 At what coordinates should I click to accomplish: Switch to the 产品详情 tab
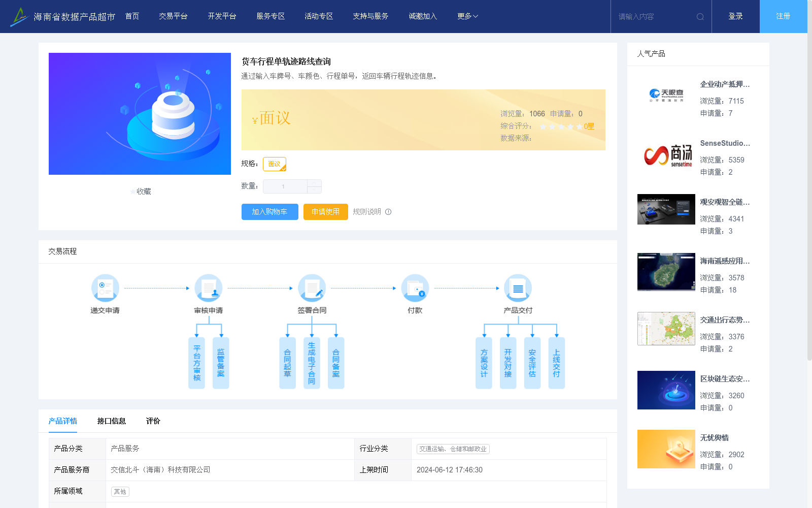click(63, 421)
